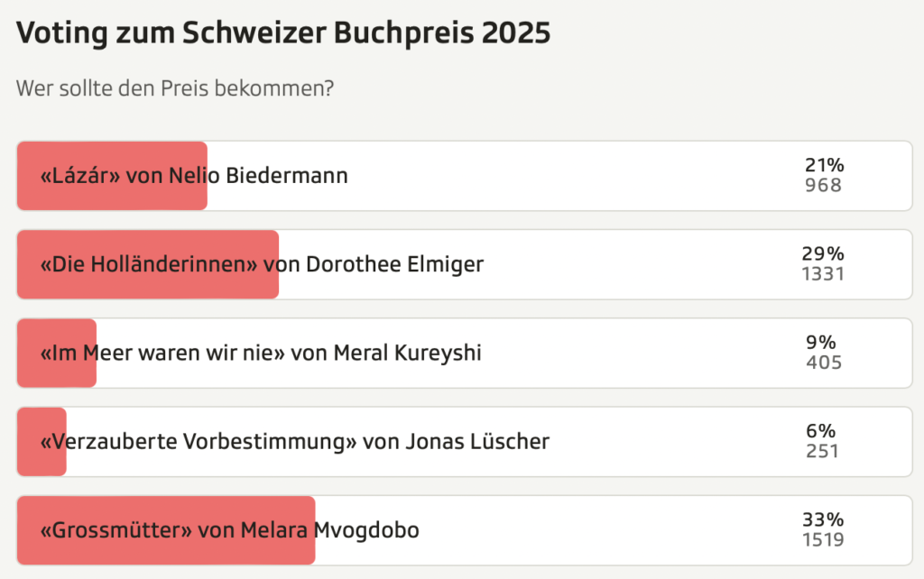Click the question 'Wer sollte den Preis bekommen?'
This screenshot has width=924, height=579.
[x=175, y=89]
